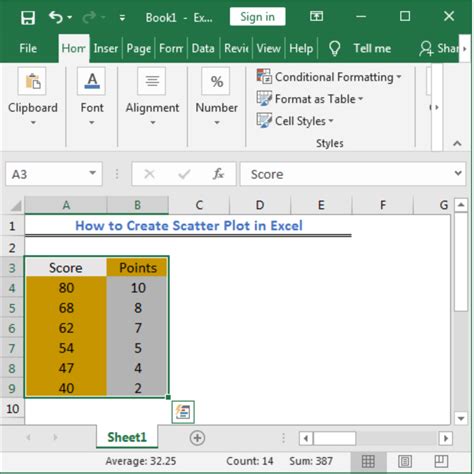Switch to Normal view icon
474x474 pixels.
368,461
